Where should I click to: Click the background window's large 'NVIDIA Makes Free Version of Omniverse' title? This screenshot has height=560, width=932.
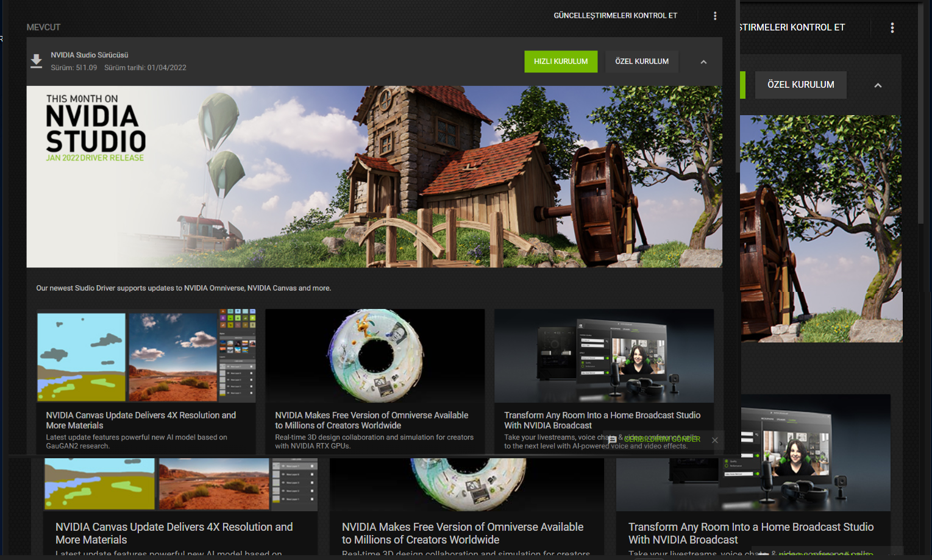click(463, 533)
